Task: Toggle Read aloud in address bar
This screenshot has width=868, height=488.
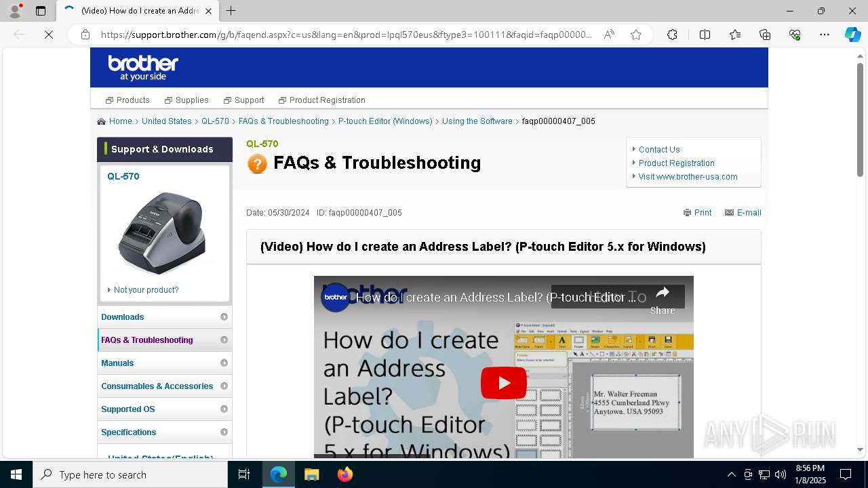Action: [609, 35]
